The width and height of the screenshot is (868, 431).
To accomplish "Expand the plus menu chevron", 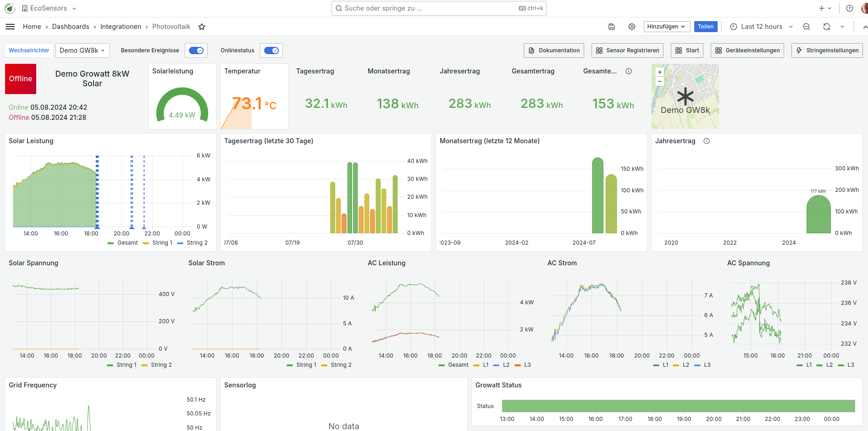I will click(x=829, y=8).
